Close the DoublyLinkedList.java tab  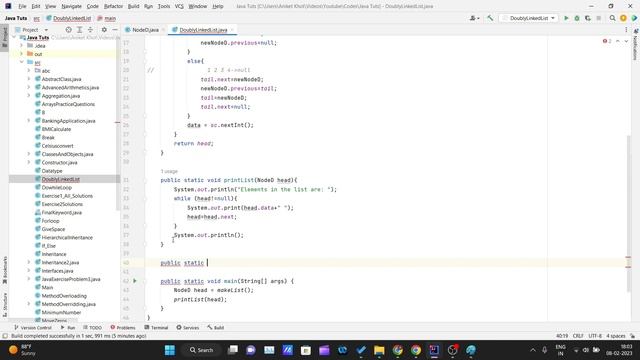232,30
